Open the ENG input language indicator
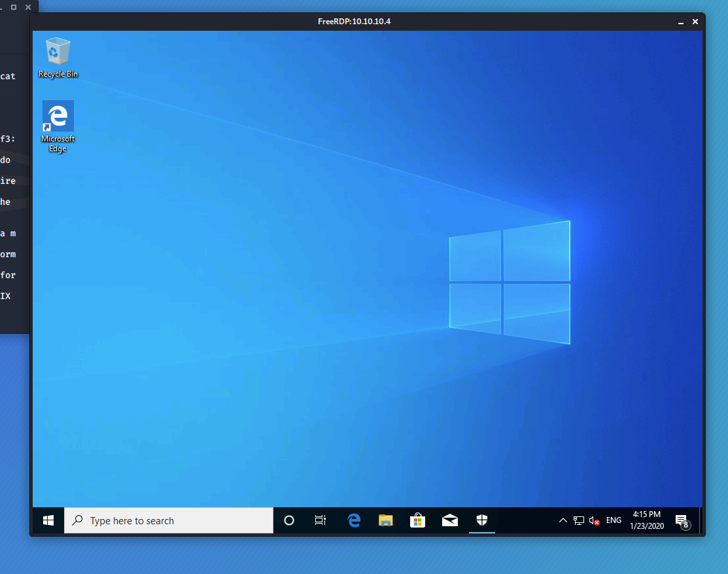The height and width of the screenshot is (574, 728). [x=614, y=520]
